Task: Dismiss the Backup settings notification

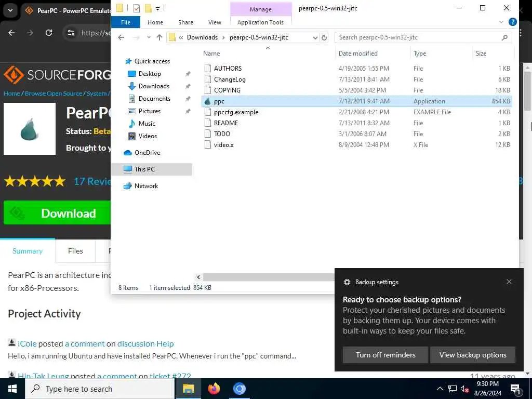Action: coord(509,282)
